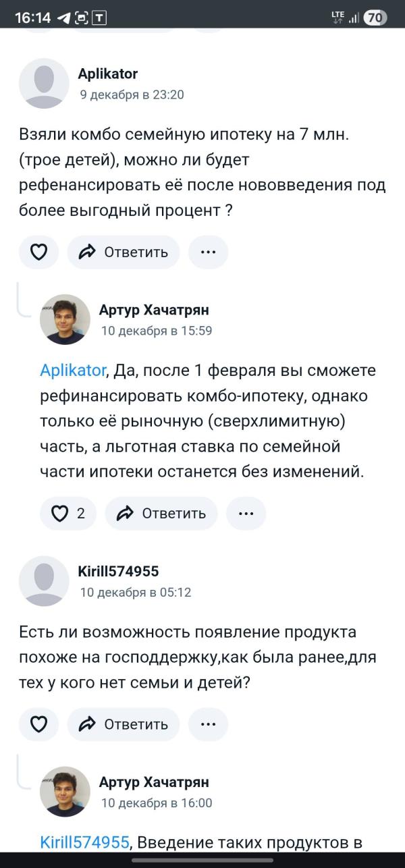Tap Kirill574955's avatar placeholder
The width and height of the screenshot is (405, 868).
(x=44, y=580)
